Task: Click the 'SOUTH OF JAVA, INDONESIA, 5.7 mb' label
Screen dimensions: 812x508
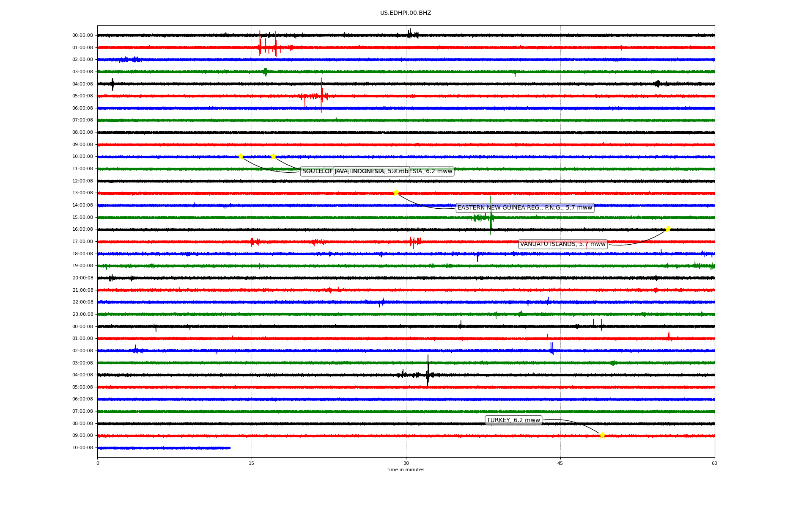Action: point(355,171)
